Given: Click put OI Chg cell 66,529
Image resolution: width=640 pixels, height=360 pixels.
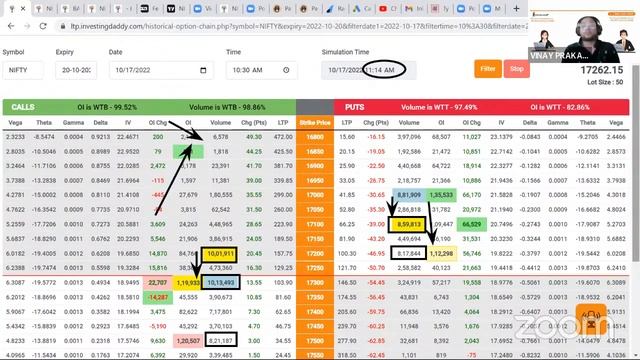Looking at the screenshot, I should (471, 224).
